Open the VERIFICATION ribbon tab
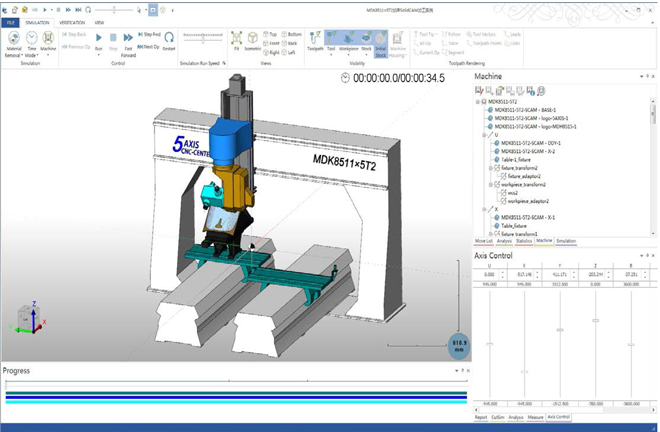 click(x=72, y=21)
